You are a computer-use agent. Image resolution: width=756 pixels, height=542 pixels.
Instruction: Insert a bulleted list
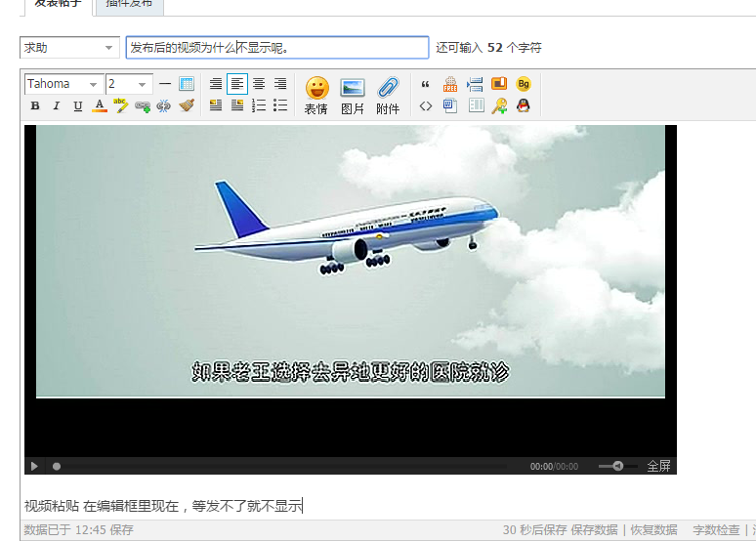tap(280, 105)
